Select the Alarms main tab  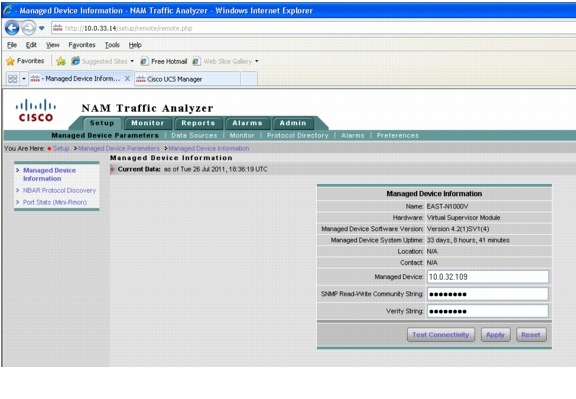pos(247,123)
